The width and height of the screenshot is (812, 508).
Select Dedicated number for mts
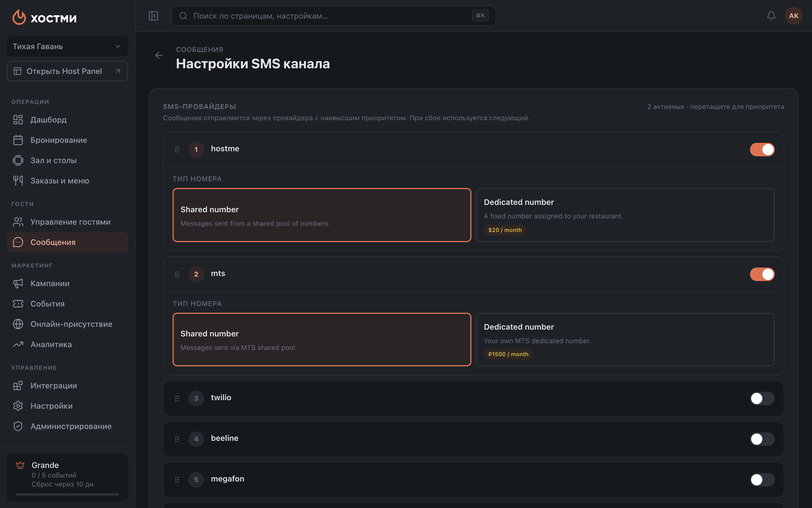tap(625, 339)
